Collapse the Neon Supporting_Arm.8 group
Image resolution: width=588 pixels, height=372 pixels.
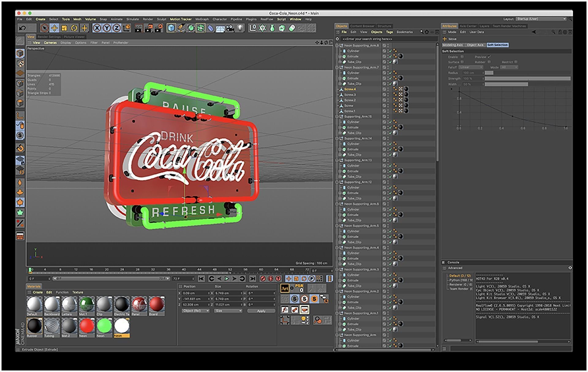pos(337,46)
